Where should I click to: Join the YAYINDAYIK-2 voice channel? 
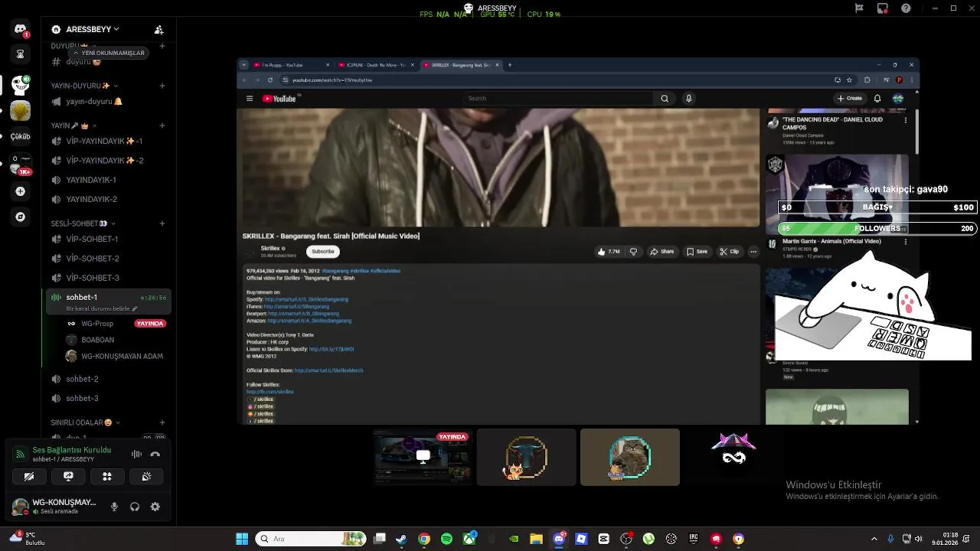tap(107, 199)
